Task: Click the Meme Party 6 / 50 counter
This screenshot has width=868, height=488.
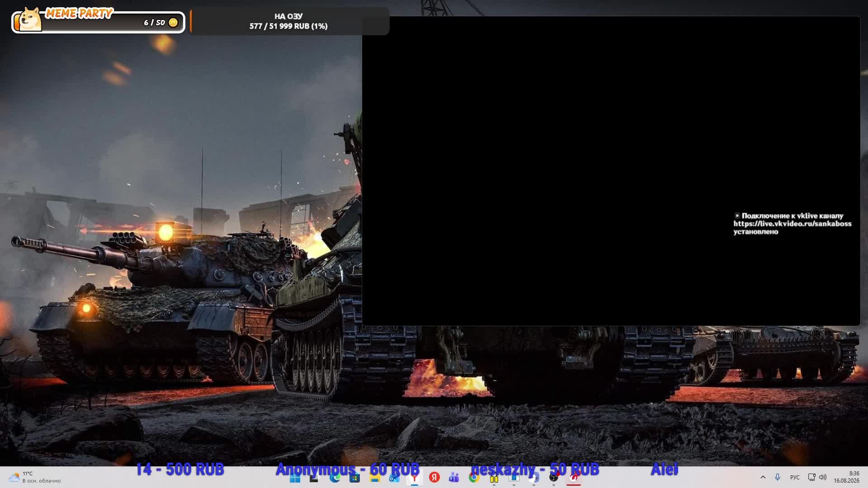Action: [154, 23]
